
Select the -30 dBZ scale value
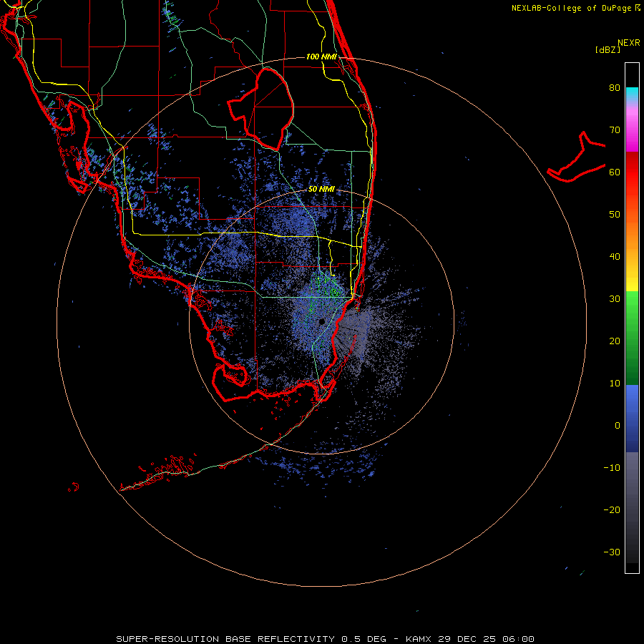tap(612, 552)
